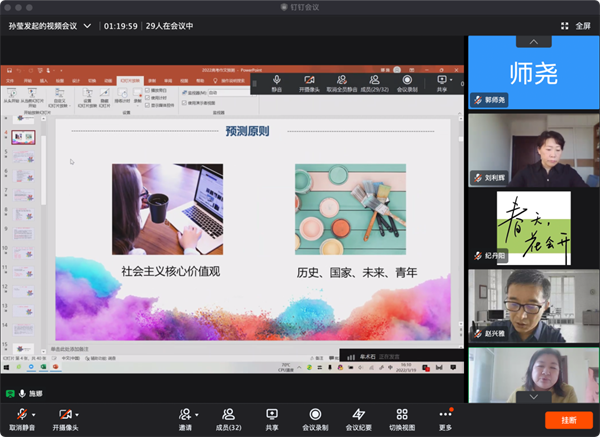
Task: Select slide 9 thumbnail in slide panel
Action: coord(23,233)
